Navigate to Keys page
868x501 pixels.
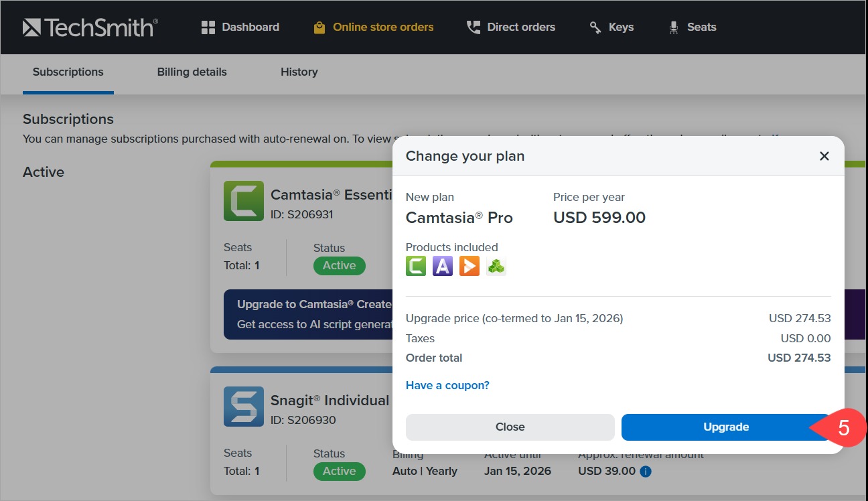click(611, 27)
